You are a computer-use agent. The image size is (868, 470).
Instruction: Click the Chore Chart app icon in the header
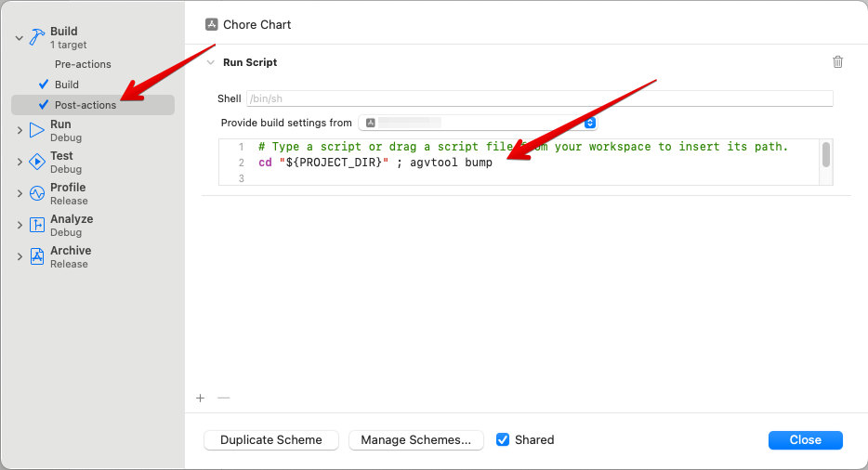point(212,24)
